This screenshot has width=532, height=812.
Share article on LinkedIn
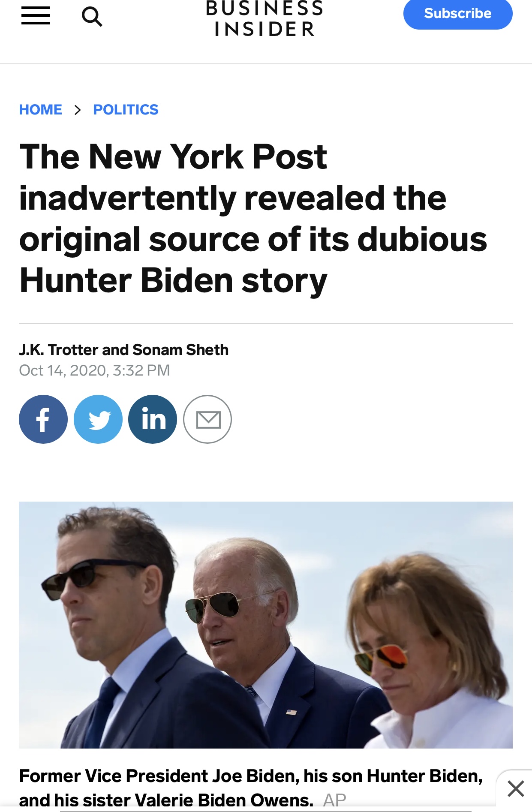(153, 419)
